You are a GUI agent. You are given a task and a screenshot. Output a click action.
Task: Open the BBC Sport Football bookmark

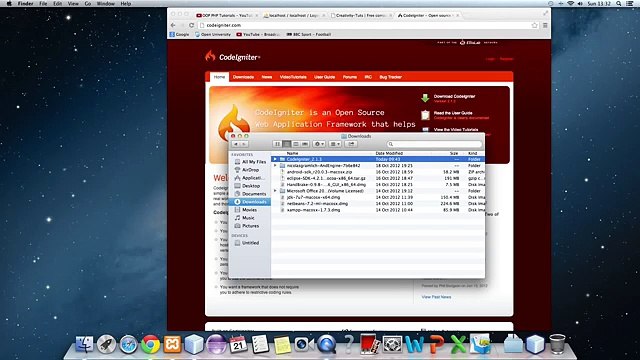309,35
